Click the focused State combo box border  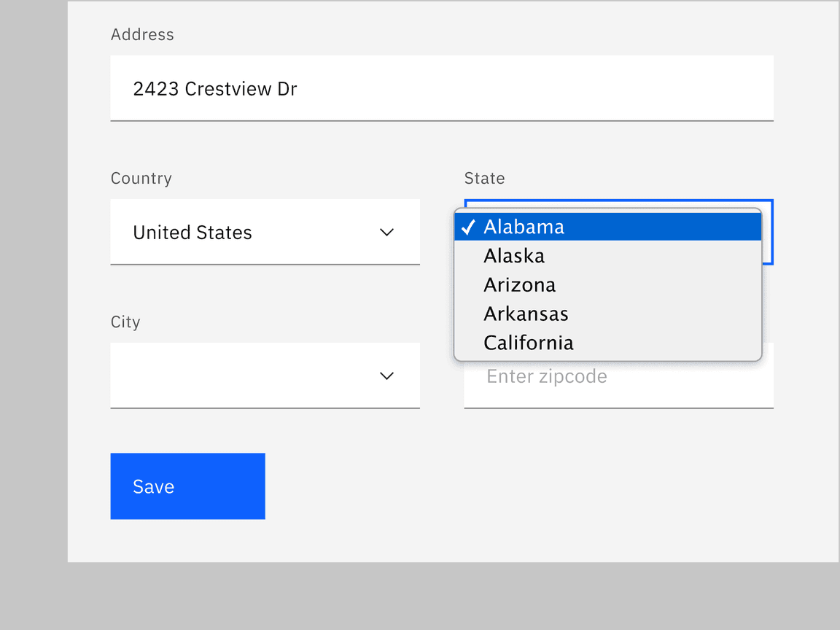click(769, 232)
